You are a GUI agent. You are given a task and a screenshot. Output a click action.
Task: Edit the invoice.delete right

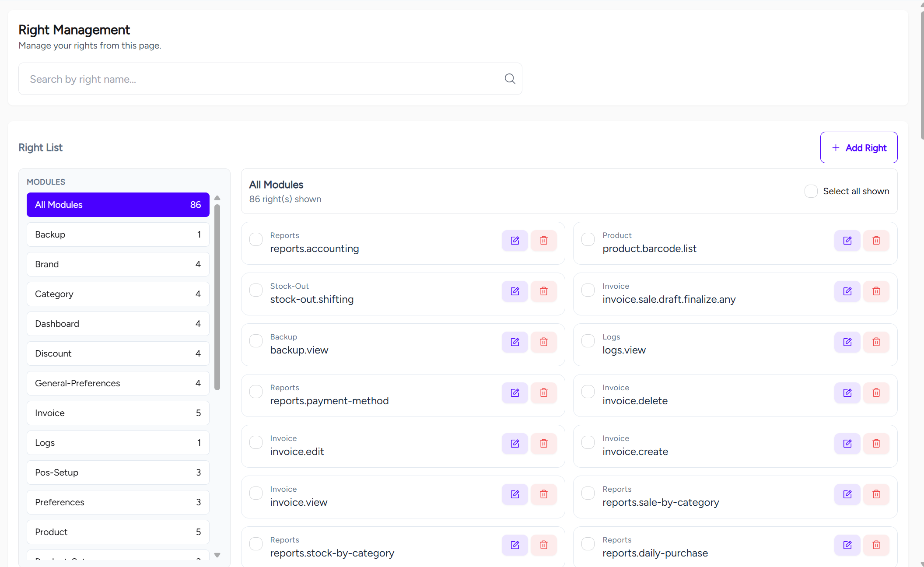coord(847,393)
